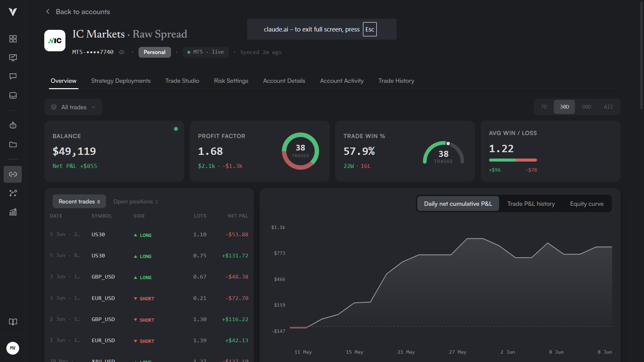Switch chart to Equity curve
644x362 pixels.
(x=587, y=204)
